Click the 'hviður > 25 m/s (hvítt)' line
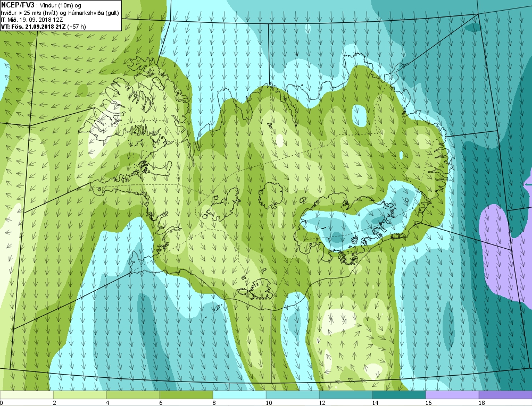This screenshot has width=532, height=406. coord(30,13)
